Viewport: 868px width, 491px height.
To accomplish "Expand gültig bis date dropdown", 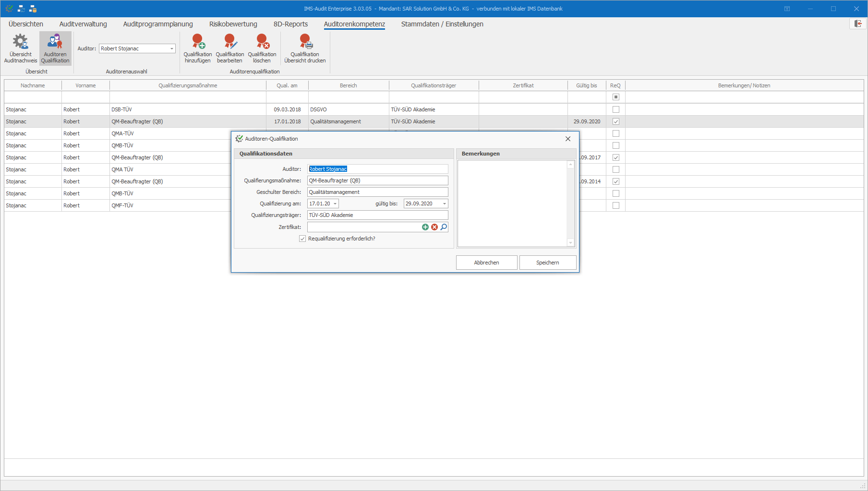I will [x=444, y=204].
